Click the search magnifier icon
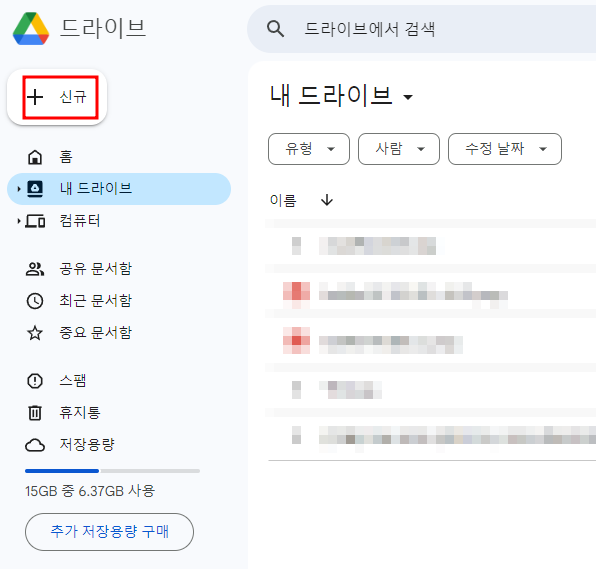 tap(275, 29)
